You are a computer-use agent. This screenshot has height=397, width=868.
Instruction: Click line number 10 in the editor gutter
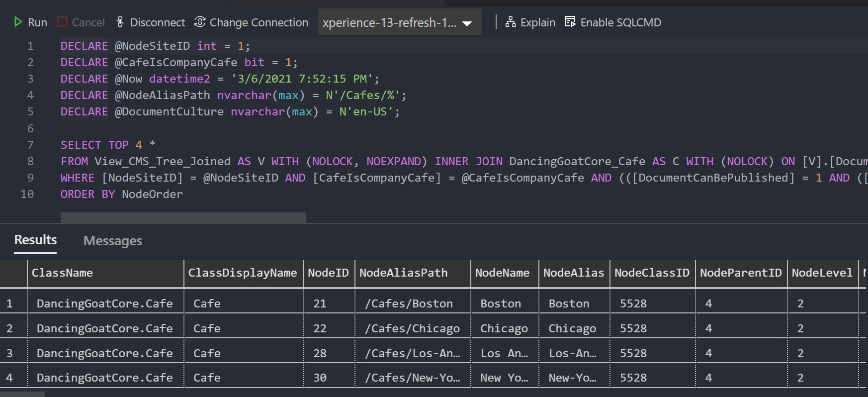tap(27, 194)
